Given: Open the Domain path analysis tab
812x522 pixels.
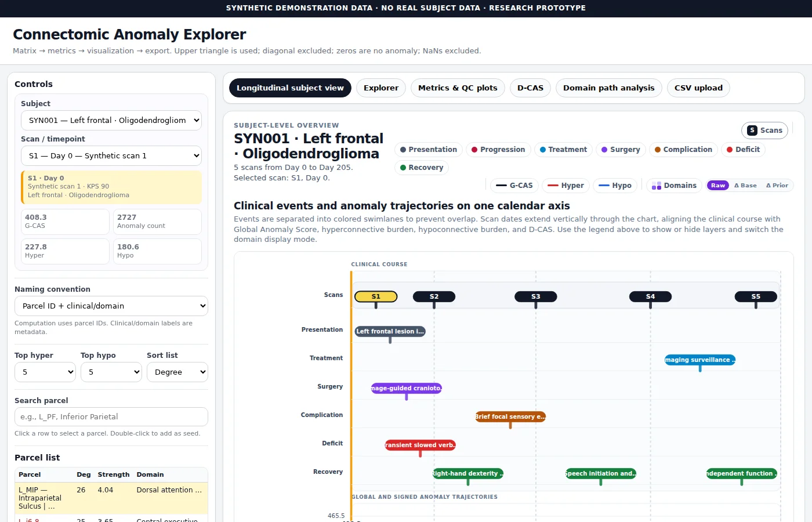Looking at the screenshot, I should [608, 88].
